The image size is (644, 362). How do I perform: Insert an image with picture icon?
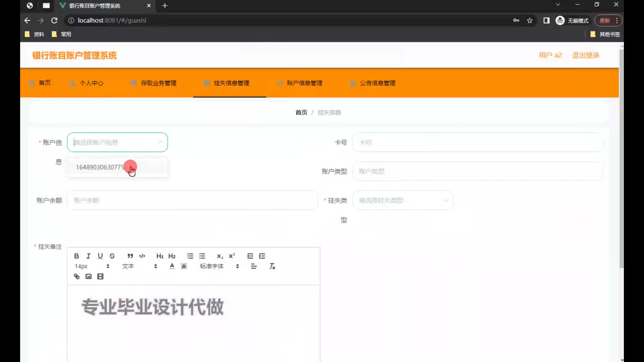89,277
